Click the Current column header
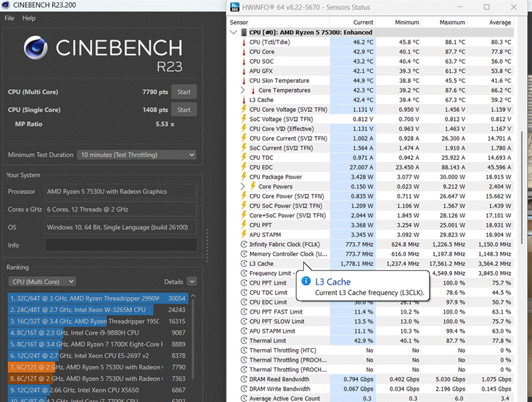The height and width of the screenshot is (402, 532). pos(353,23)
